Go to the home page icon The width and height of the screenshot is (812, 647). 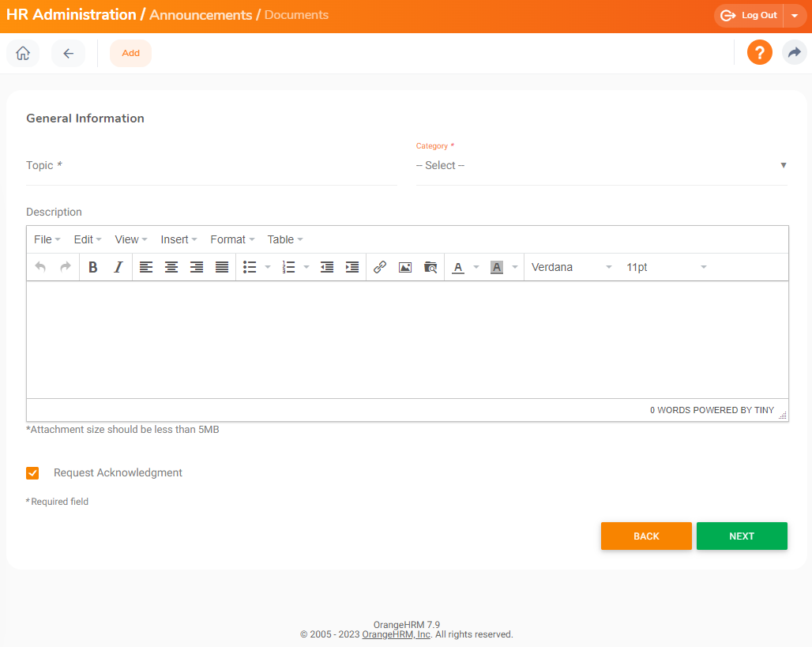[23, 53]
